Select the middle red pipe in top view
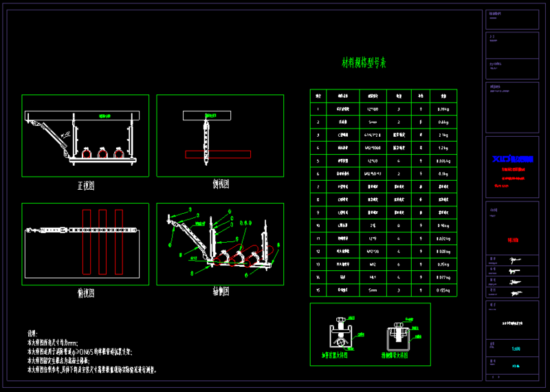The height and width of the screenshot is (392, 550). click(x=103, y=241)
